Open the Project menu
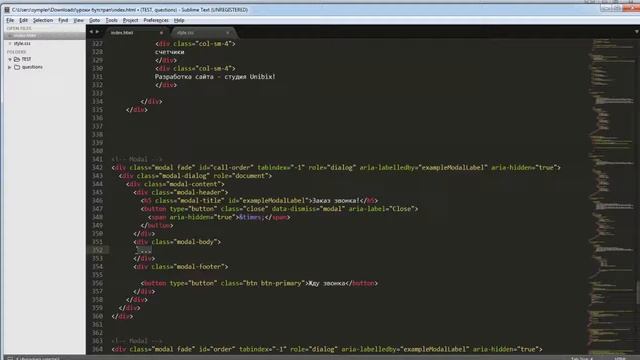The image size is (640, 360). pyautogui.click(x=130, y=20)
